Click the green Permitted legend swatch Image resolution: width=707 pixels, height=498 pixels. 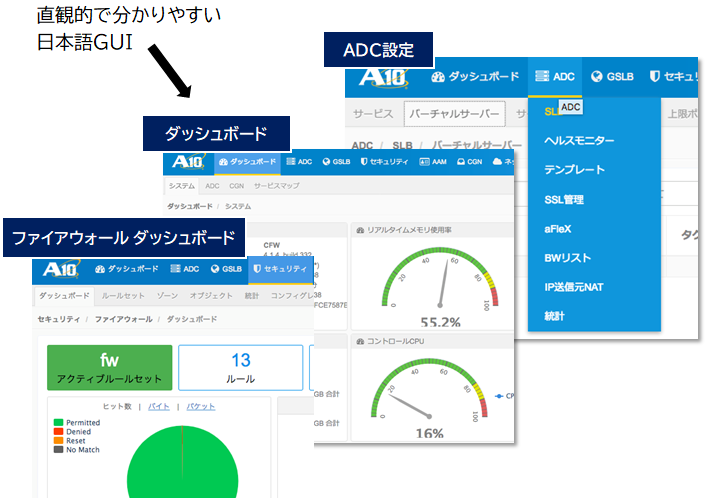pos(58,423)
